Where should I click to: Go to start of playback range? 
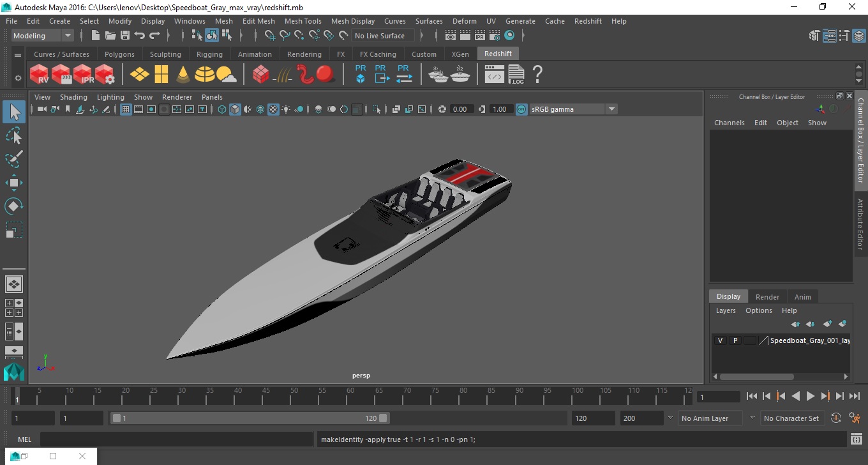(x=752, y=396)
